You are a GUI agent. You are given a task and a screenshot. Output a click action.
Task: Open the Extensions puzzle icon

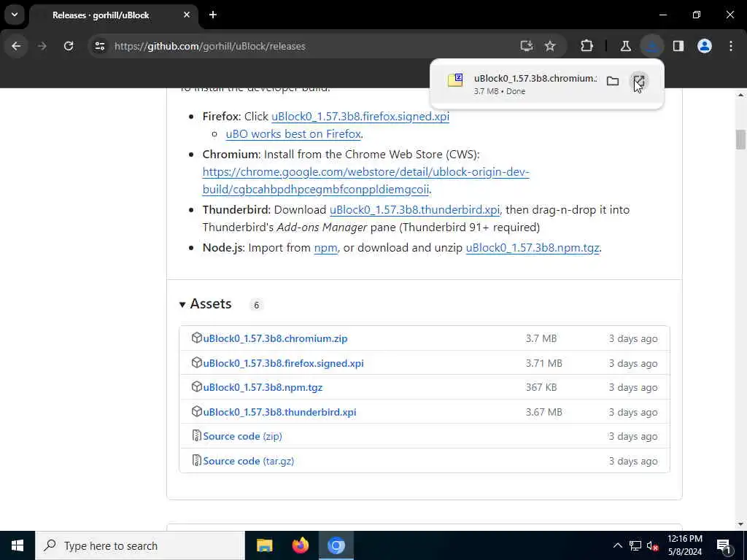pos(587,46)
